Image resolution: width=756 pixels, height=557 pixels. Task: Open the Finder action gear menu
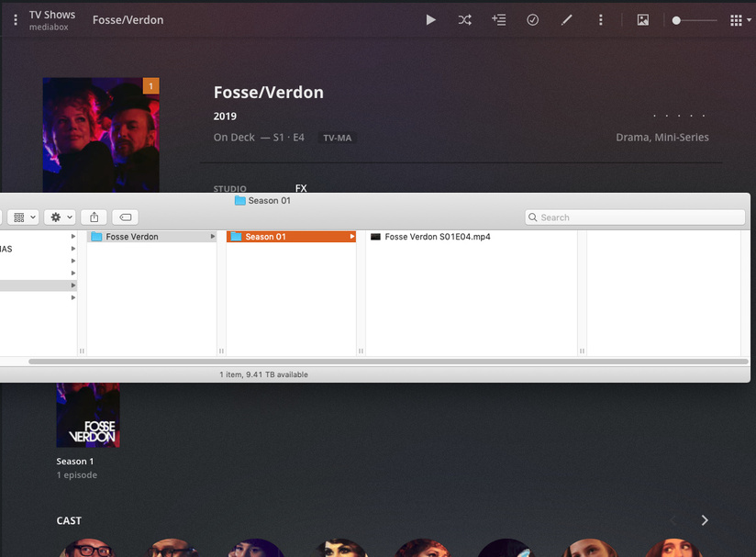(x=60, y=217)
